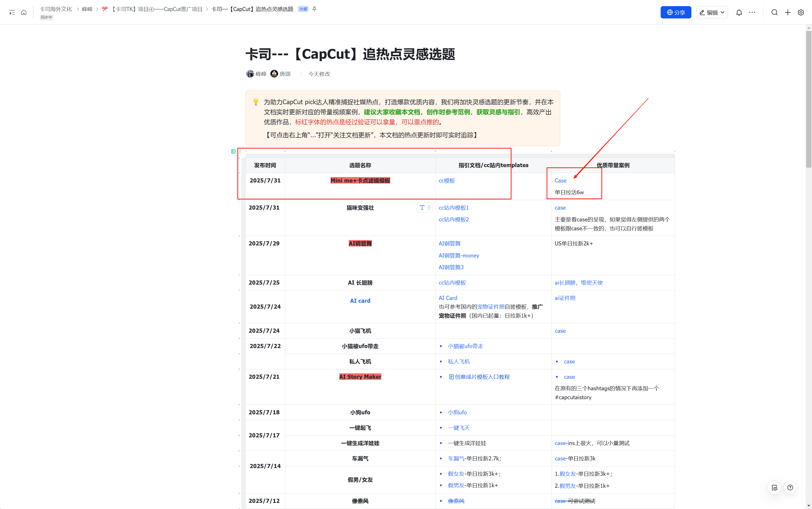The image size is (812, 509).
Task: Open the AI Card template link
Action: [448, 298]
